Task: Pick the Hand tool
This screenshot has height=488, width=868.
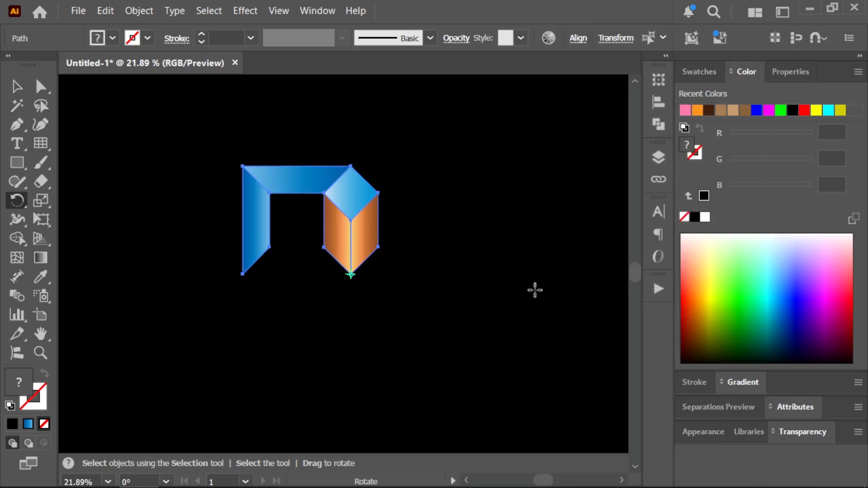Action: pos(41,333)
